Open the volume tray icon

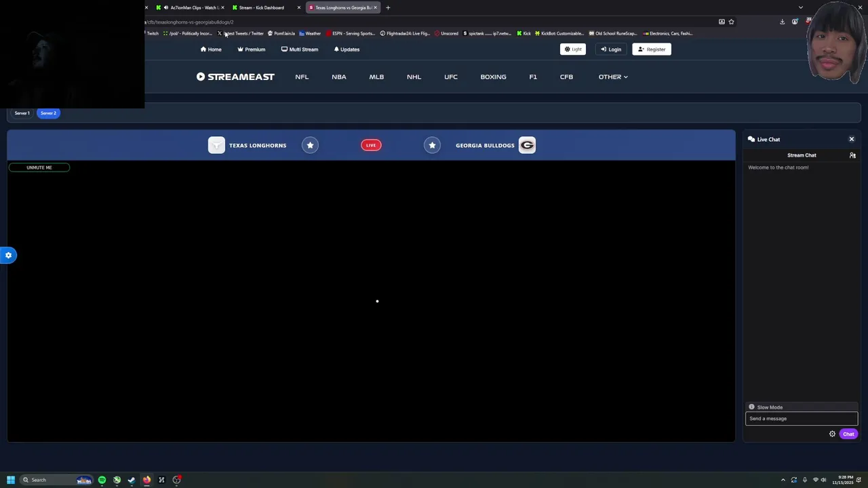click(x=823, y=480)
